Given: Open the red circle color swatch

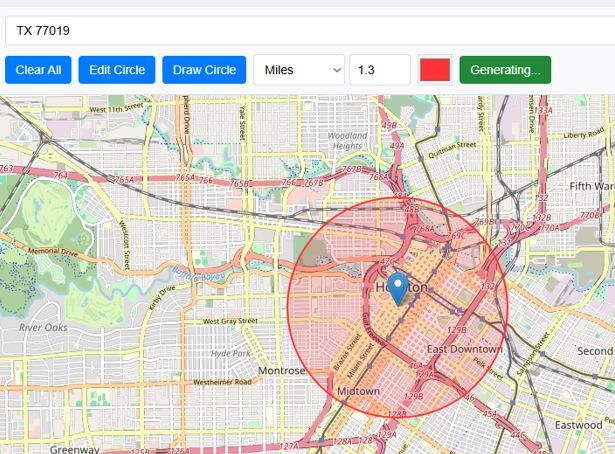Looking at the screenshot, I should pos(435,70).
